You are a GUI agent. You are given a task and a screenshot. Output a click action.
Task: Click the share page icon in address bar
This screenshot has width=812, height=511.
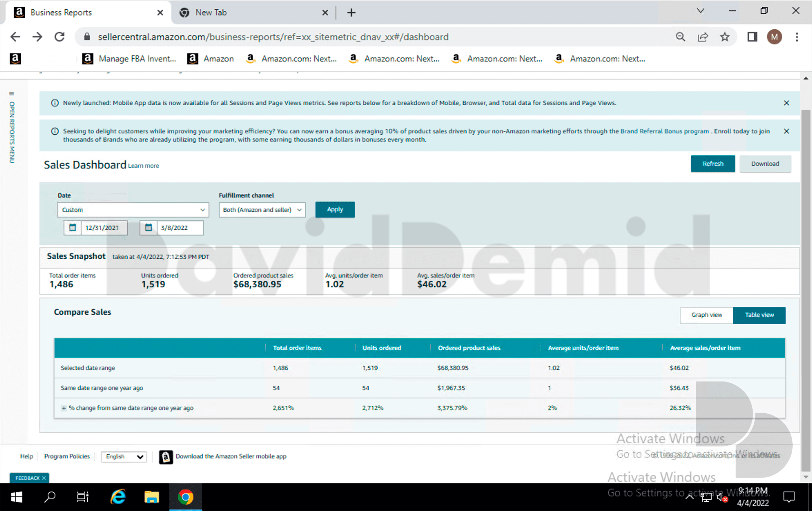point(703,37)
